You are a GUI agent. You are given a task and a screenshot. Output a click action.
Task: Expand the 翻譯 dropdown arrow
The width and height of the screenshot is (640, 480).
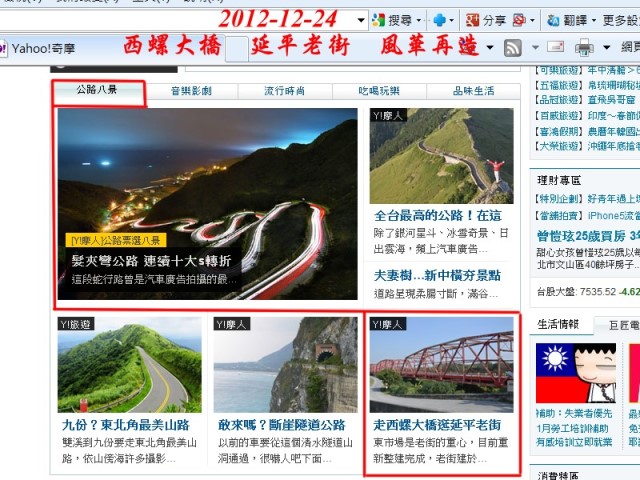coord(594,20)
